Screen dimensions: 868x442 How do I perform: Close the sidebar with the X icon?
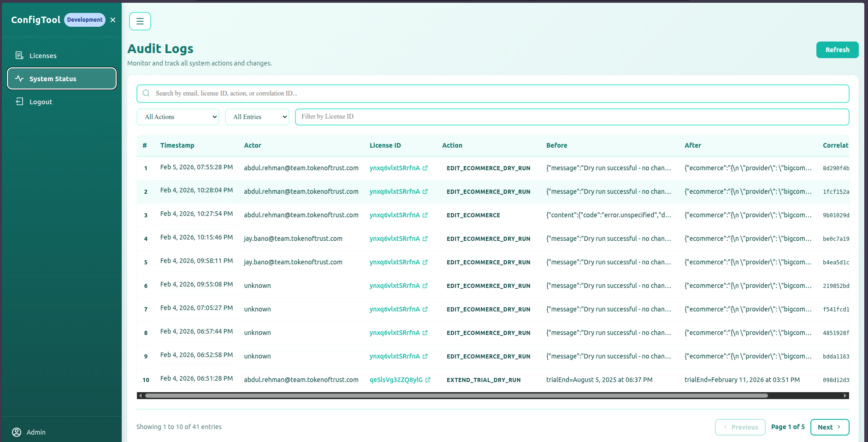[x=113, y=20]
